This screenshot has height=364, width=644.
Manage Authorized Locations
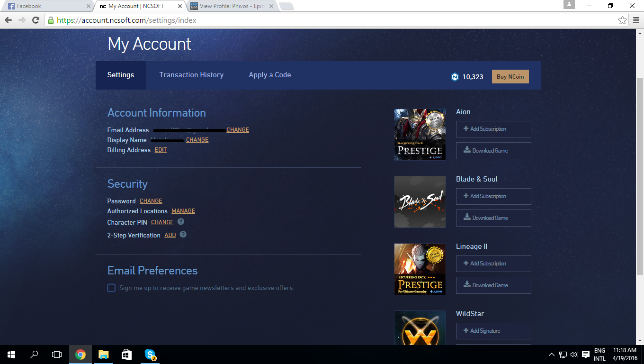coord(183,211)
